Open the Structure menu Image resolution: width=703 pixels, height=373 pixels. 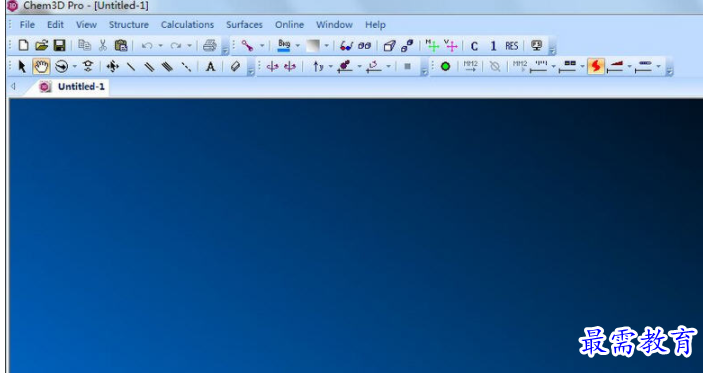click(129, 25)
